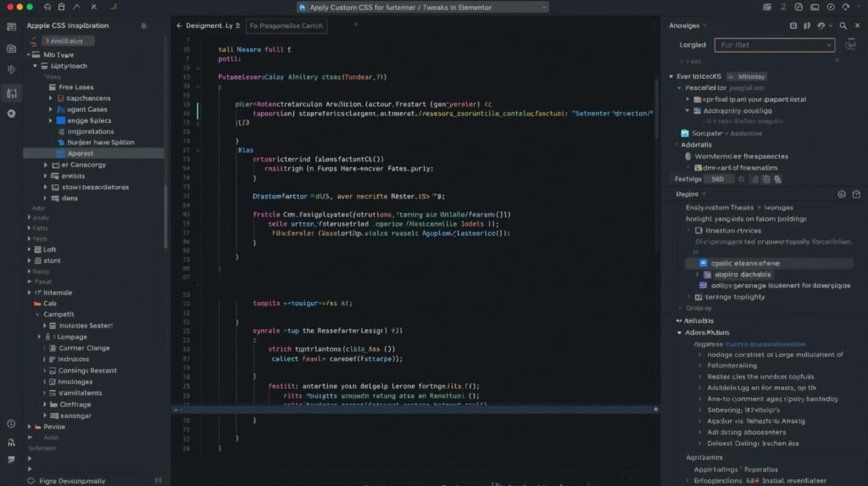Viewport: 868px width, 486px height.
Task: Expand 'spr-foal ip ani your papant iistal' row
Action: point(688,100)
